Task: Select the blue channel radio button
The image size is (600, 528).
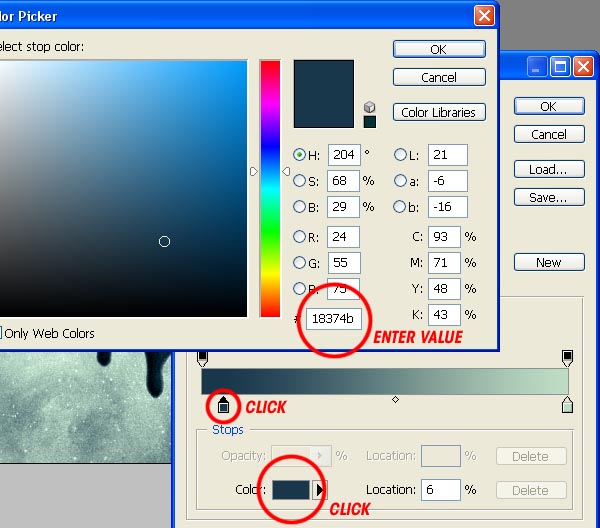Action: 299,288
